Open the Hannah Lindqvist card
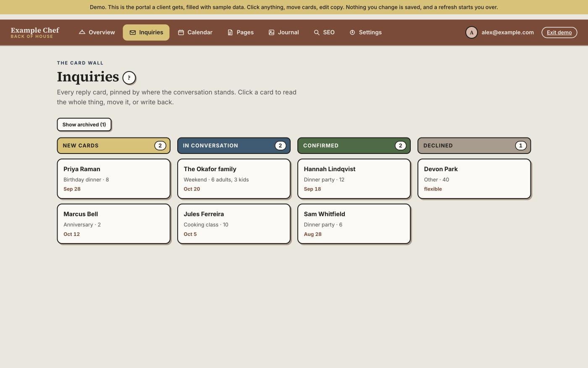 (354, 179)
